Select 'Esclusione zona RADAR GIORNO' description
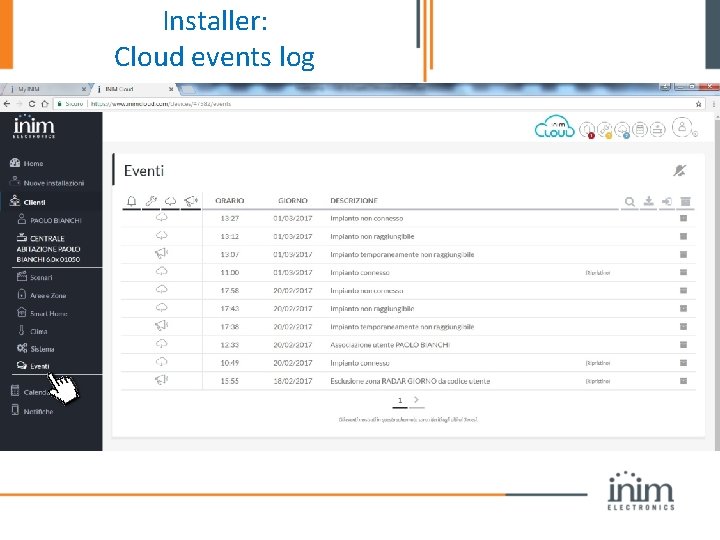Viewport: 720px width, 540px height. [410, 381]
